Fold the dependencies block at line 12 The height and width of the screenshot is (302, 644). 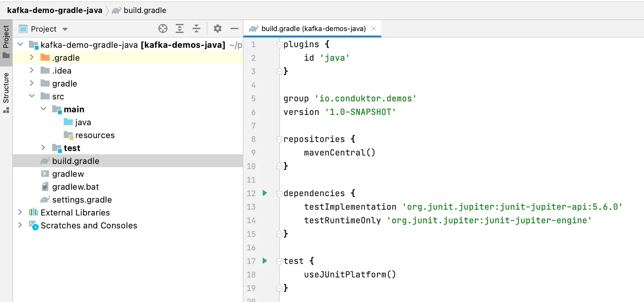tap(279, 193)
